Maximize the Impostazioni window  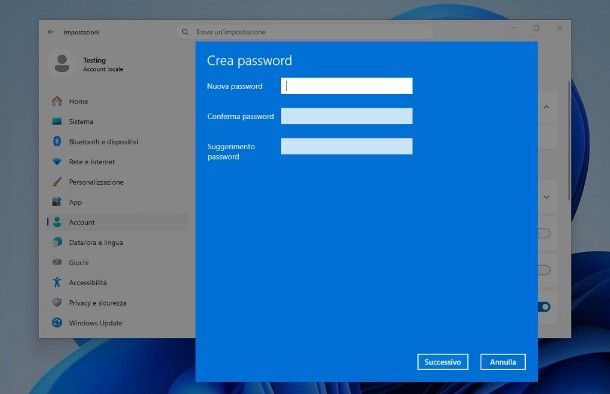536,28
